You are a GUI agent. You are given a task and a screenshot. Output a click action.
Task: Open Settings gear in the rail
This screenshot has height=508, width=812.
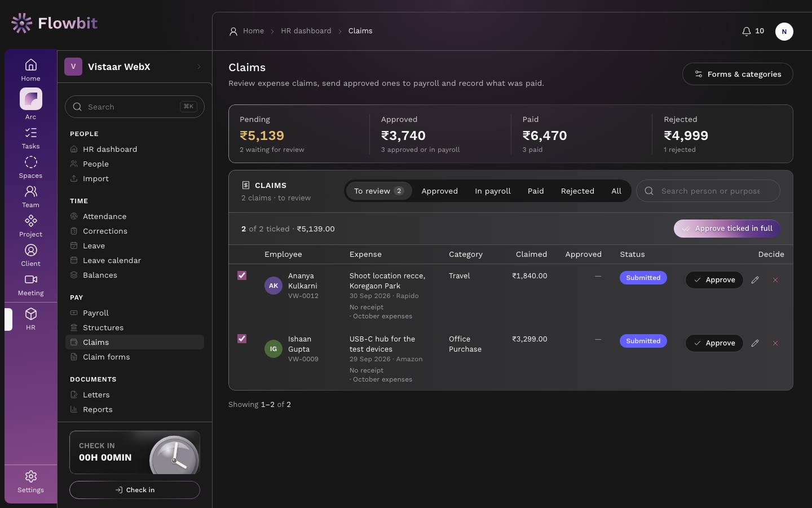pyautogui.click(x=30, y=482)
